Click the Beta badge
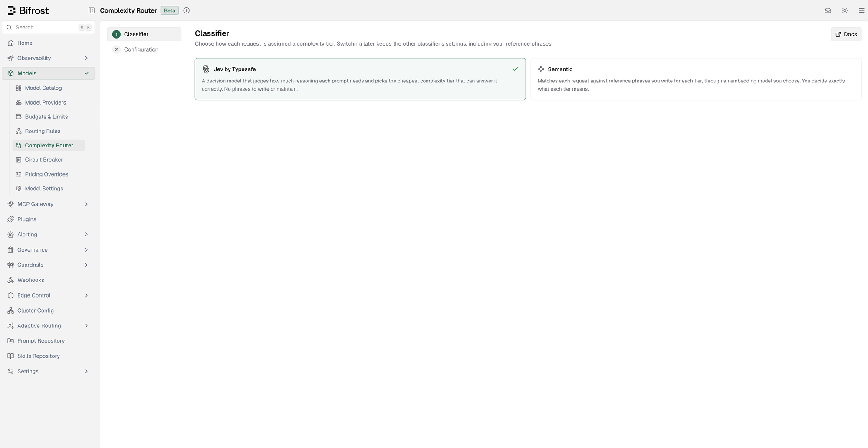 coord(170,10)
